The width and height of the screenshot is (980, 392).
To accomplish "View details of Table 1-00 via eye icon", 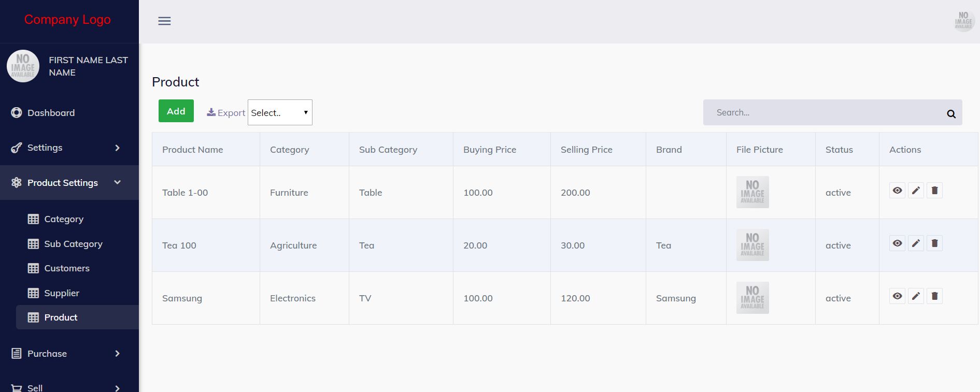I will tap(897, 191).
